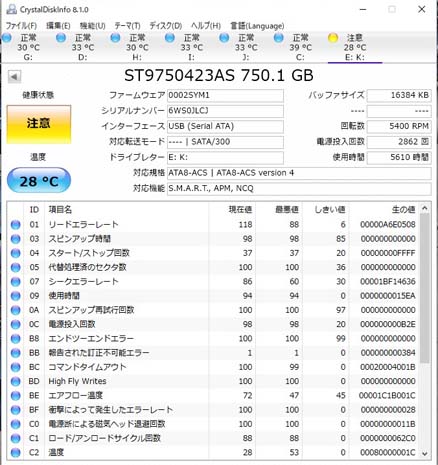Select drive J: status icon
Image resolution: width=438 pixels, height=465 pixels.
[224, 38]
